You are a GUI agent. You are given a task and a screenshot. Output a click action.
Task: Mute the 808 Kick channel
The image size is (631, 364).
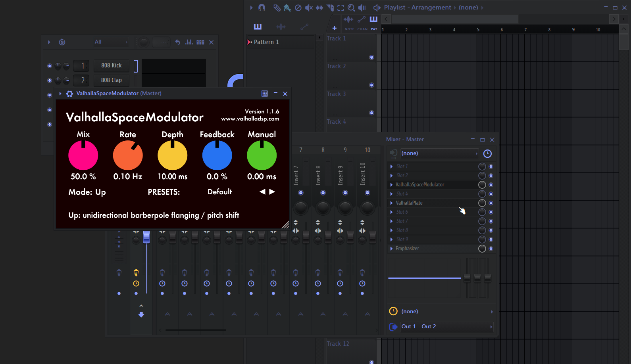click(50, 66)
